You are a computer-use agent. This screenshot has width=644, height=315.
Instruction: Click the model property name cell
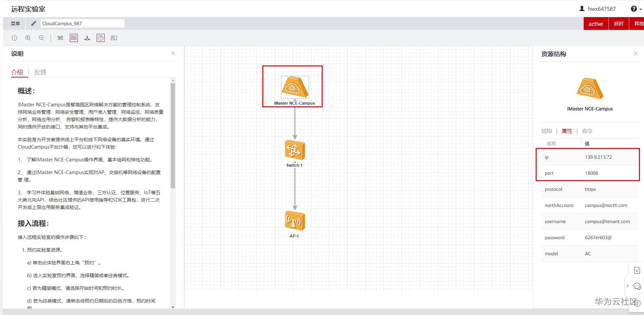[551, 254]
